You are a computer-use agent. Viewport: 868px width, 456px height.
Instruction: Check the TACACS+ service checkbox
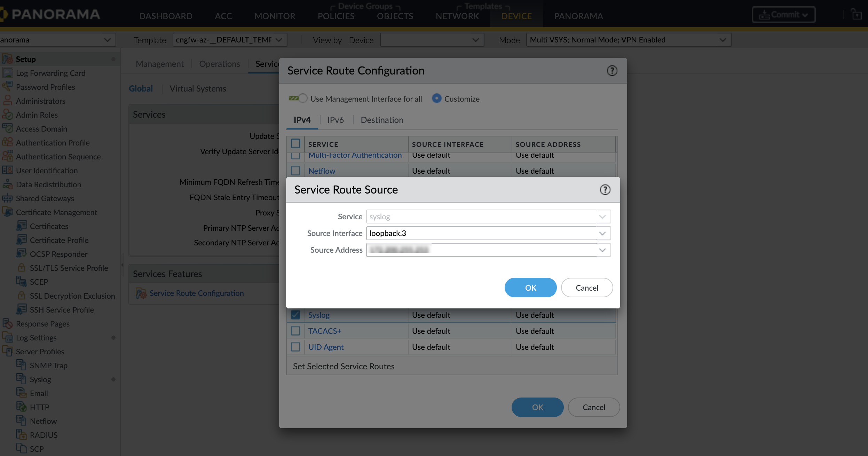295,330
